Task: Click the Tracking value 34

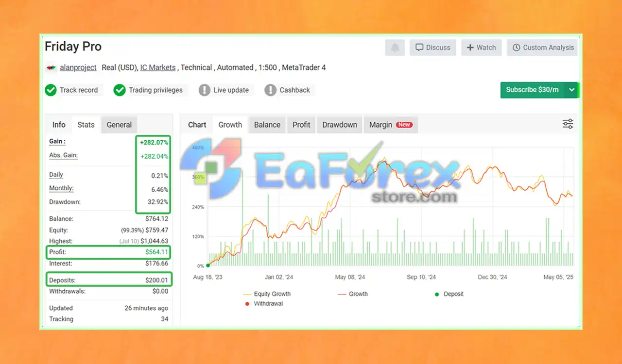Action: [165, 319]
